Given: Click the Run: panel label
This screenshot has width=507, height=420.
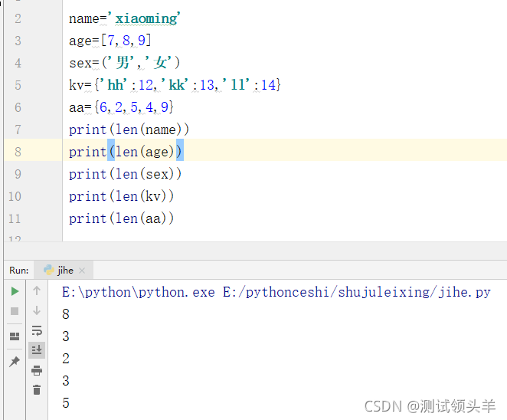Looking at the screenshot, I should [19, 270].
